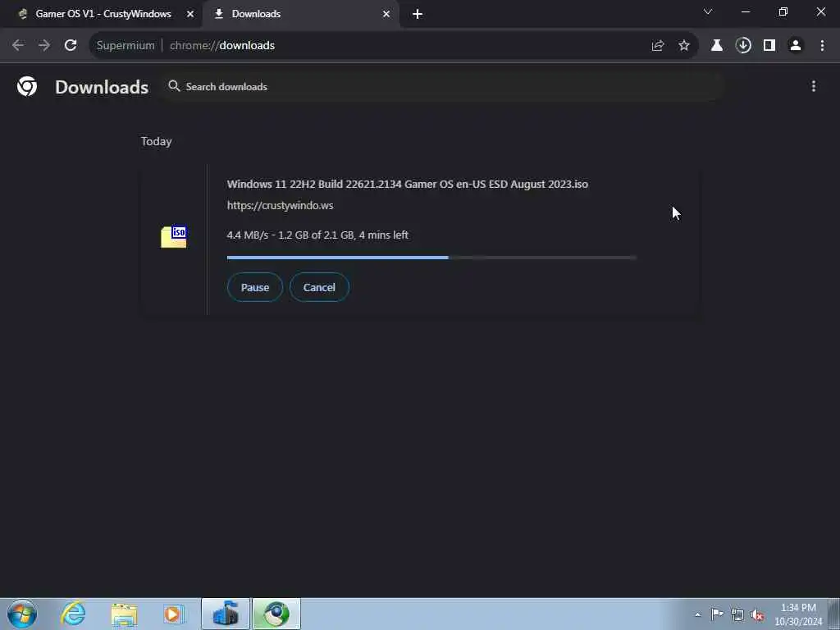Launch Internet Explorer from taskbar

tap(73, 614)
